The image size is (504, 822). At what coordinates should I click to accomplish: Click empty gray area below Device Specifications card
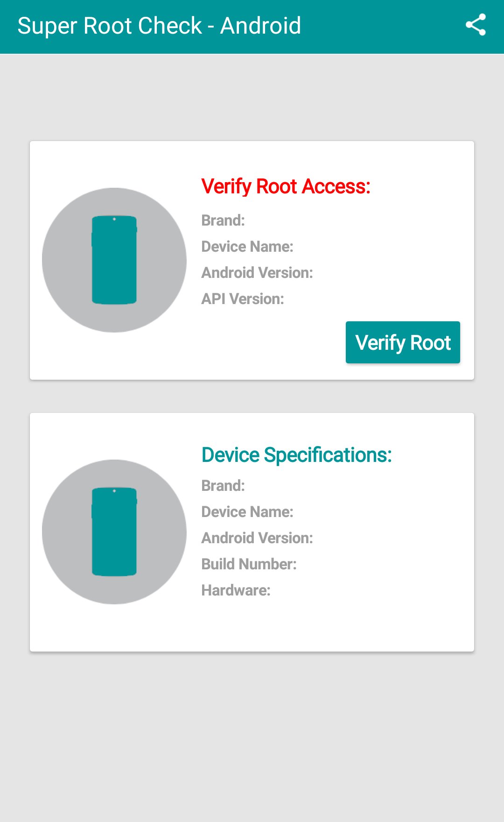pyautogui.click(x=252, y=738)
